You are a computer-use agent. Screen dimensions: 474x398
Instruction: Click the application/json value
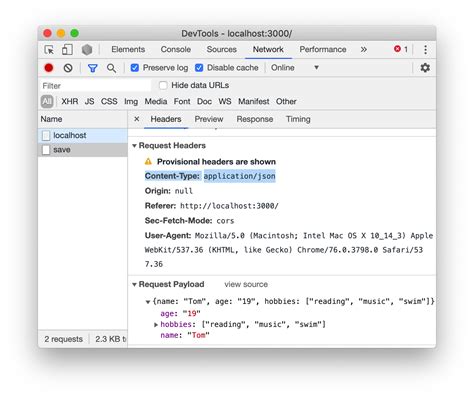tap(239, 176)
